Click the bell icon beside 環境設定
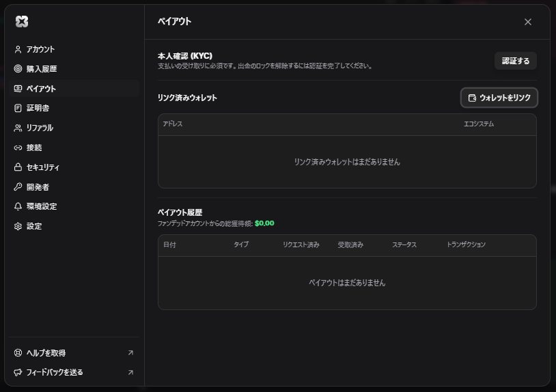 (18, 206)
